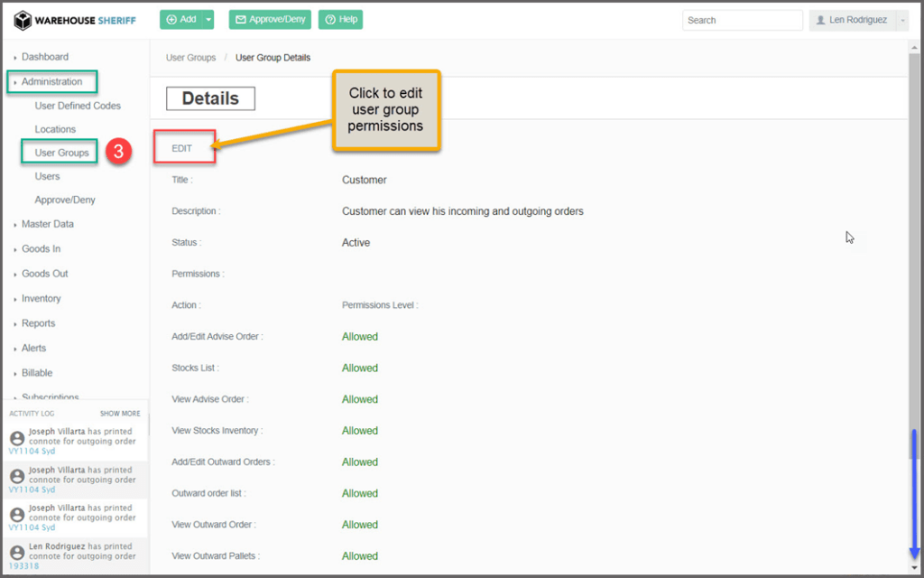
Task: Click the Help button in toolbar
Action: (340, 20)
